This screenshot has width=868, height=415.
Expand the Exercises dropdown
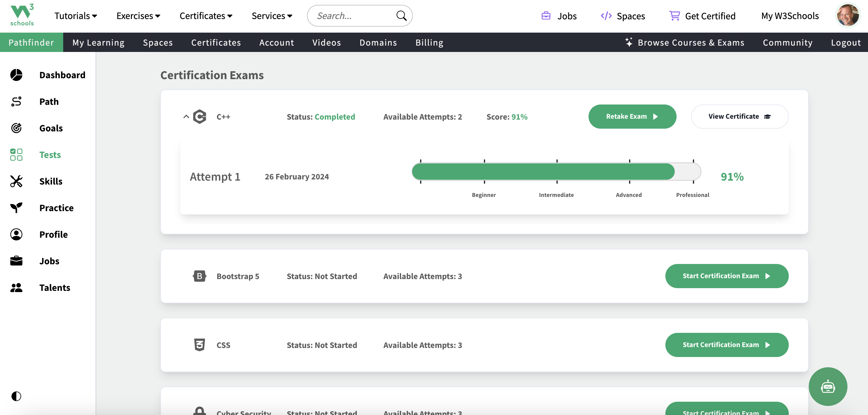(x=138, y=16)
